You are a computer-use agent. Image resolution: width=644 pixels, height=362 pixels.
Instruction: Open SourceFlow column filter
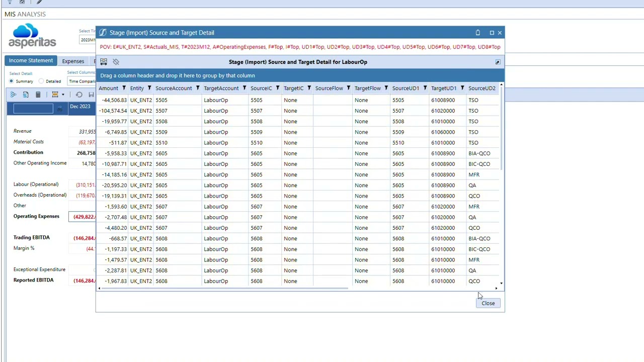tap(349, 88)
